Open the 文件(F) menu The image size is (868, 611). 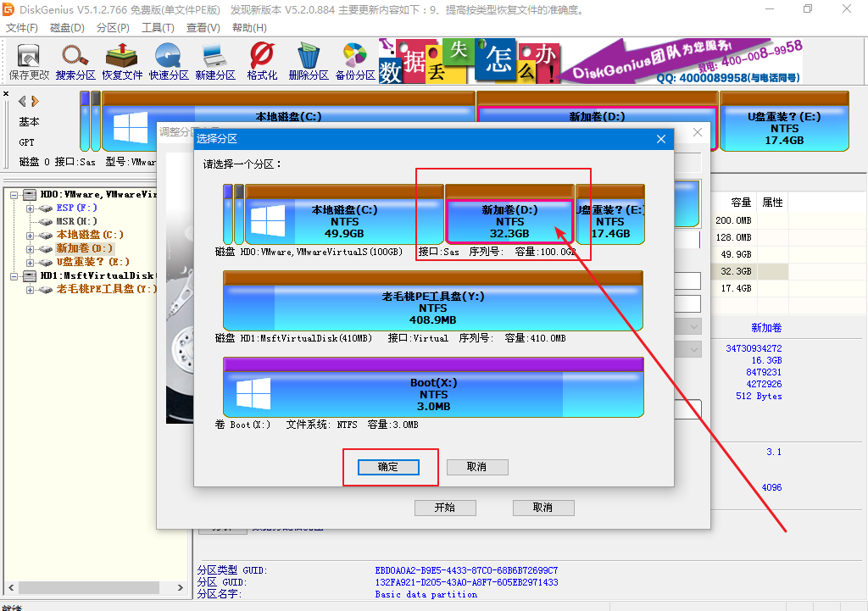point(21,28)
